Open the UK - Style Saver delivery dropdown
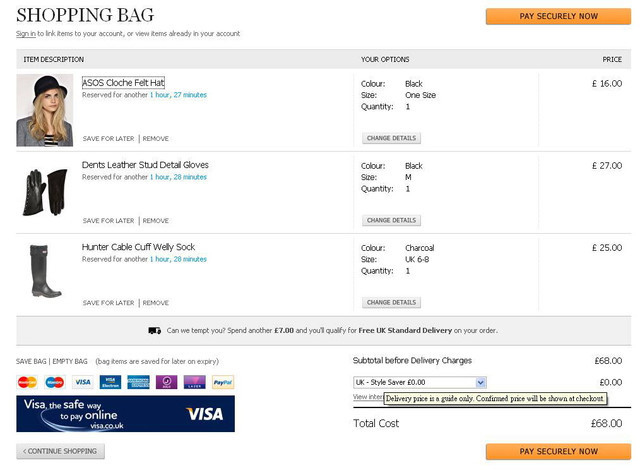 click(420, 382)
